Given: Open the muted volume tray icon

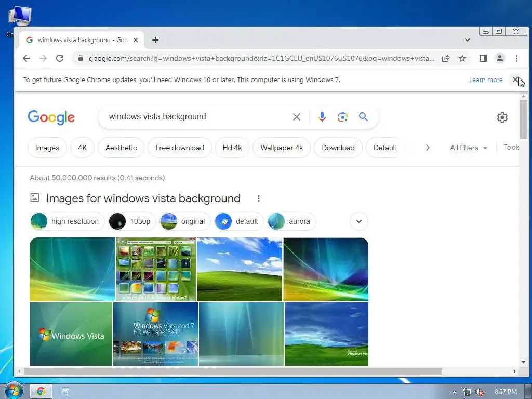Looking at the screenshot, I should click(x=480, y=392).
